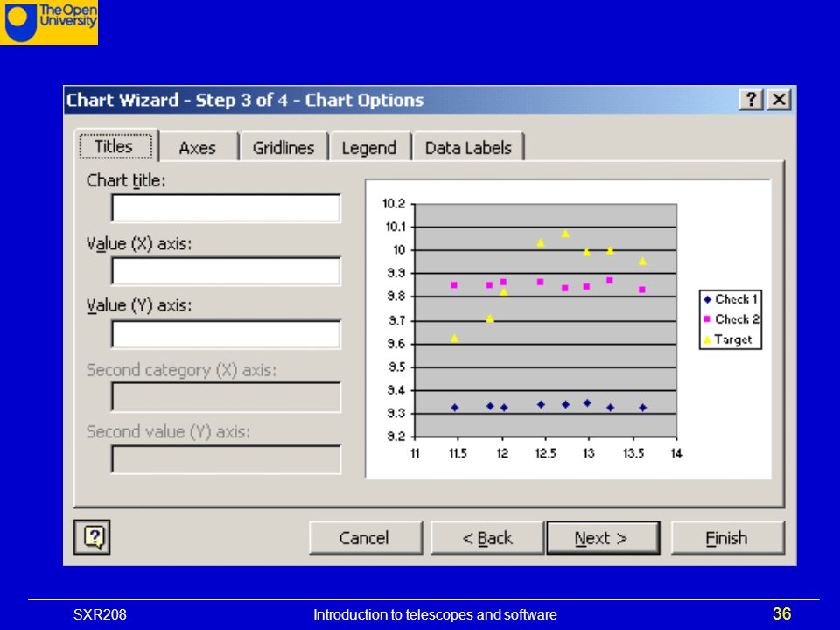Click the slide number 36
This screenshot has width=840, height=630.
[781, 613]
